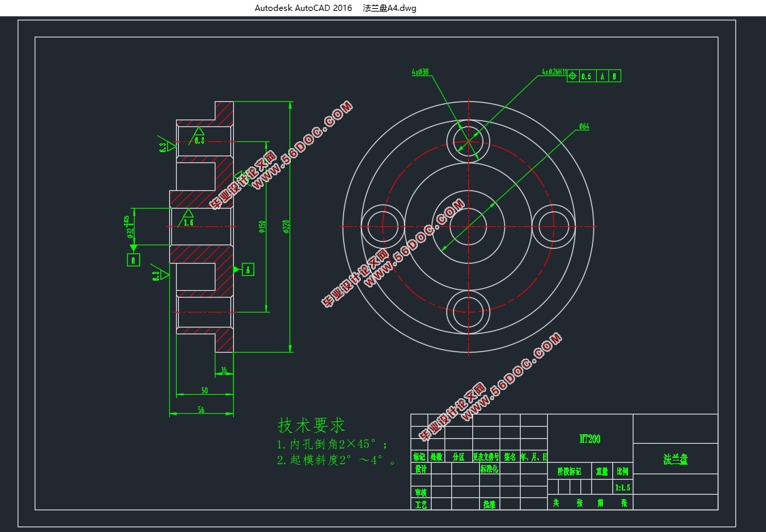Screen dimensions: 766x532
Task: Select the 50 length dimension
Action: click(x=204, y=390)
